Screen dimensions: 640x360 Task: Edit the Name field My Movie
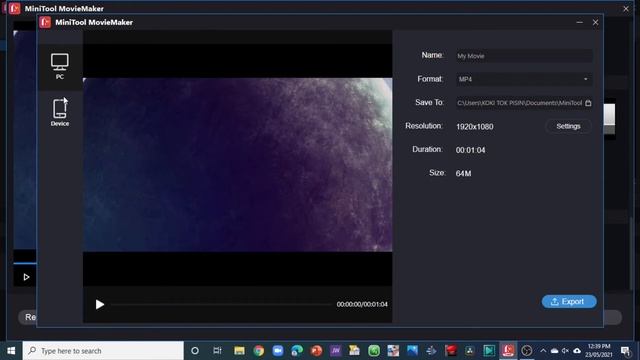(x=524, y=56)
